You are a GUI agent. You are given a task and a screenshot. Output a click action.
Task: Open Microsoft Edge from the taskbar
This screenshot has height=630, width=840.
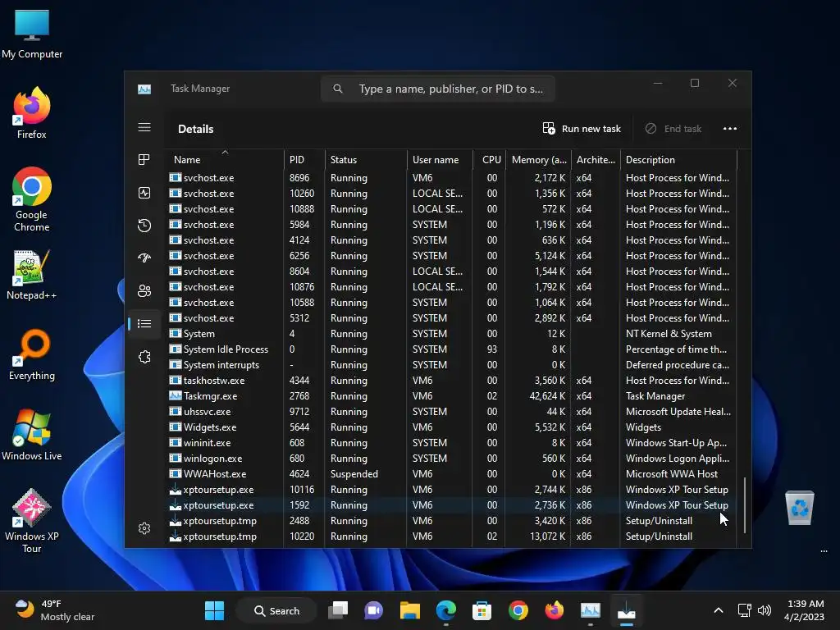(445, 610)
